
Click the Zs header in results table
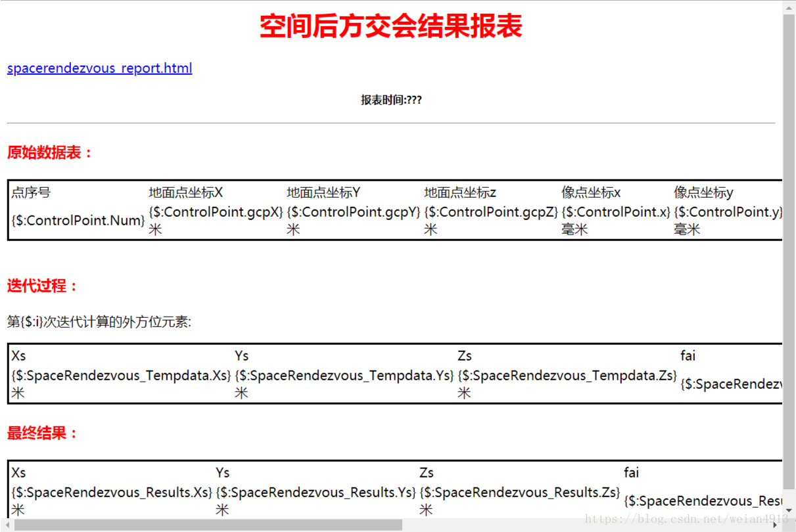click(427, 472)
